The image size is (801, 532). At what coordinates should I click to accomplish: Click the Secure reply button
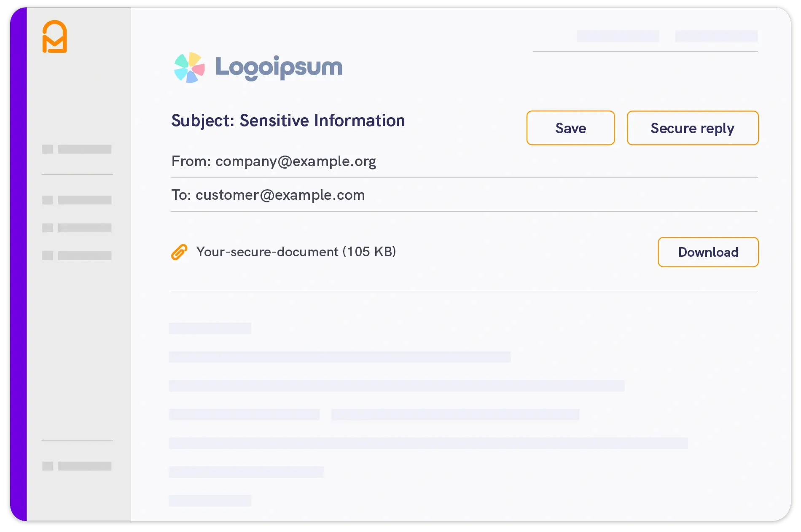[x=692, y=128]
